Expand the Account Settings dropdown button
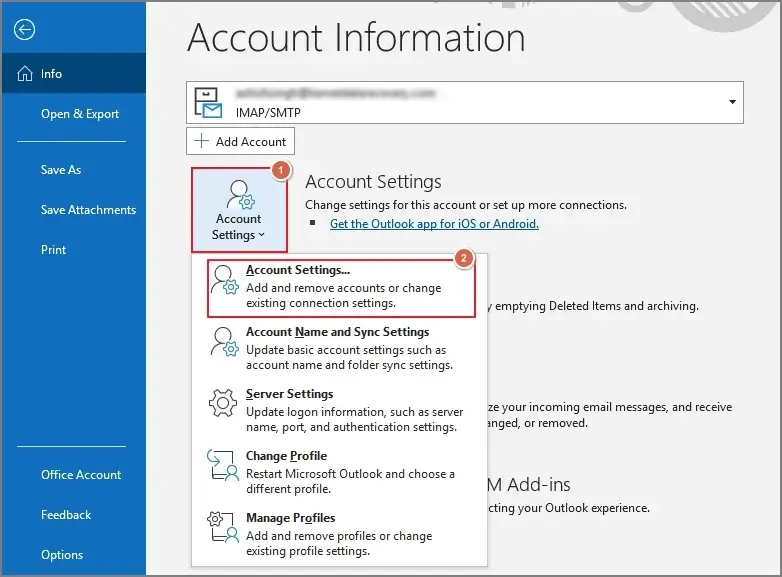 click(239, 210)
